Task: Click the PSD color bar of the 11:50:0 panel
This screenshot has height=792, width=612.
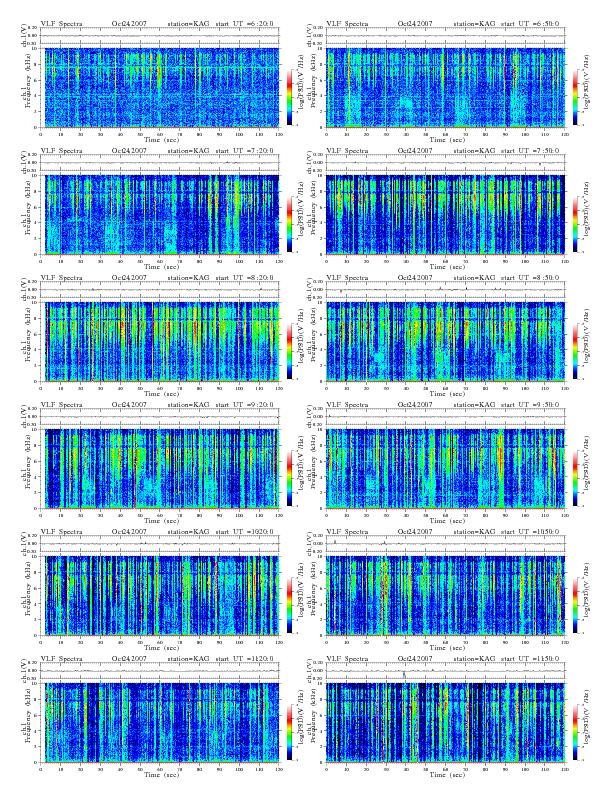Action: tap(575, 732)
